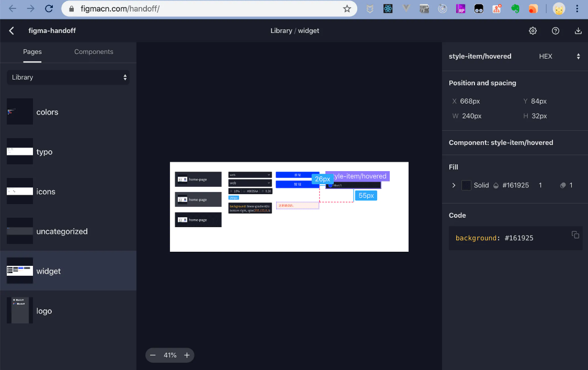Open the Library page selector dropdown

click(x=68, y=77)
